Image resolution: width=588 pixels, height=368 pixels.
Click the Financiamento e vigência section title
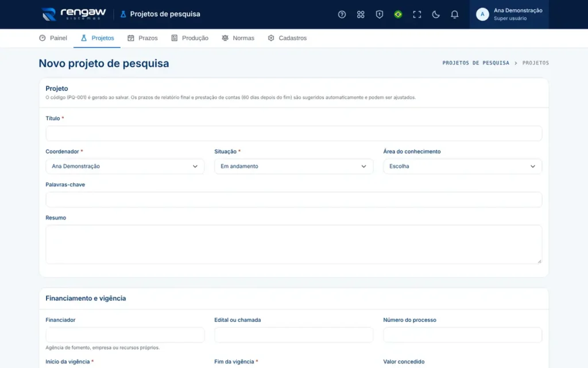86,298
